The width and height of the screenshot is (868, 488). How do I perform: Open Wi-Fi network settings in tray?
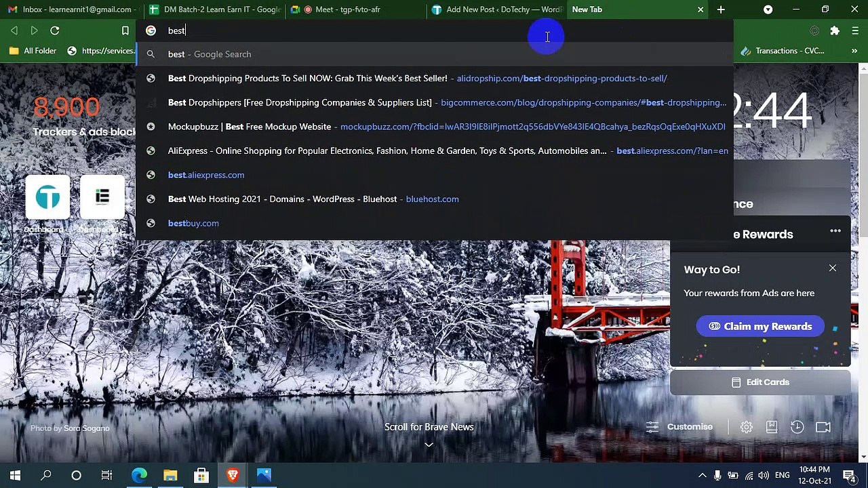point(749,475)
